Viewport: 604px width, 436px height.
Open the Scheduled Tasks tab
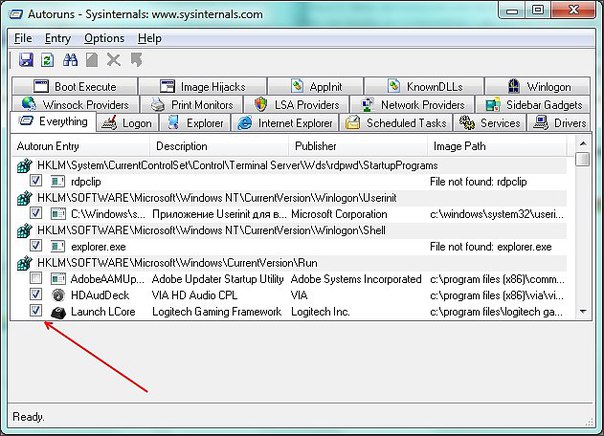(396, 123)
